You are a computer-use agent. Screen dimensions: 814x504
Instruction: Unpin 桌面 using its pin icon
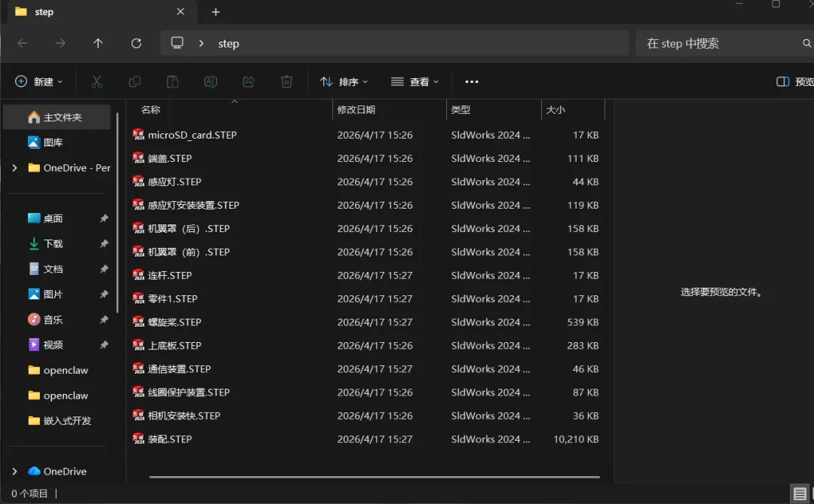104,218
